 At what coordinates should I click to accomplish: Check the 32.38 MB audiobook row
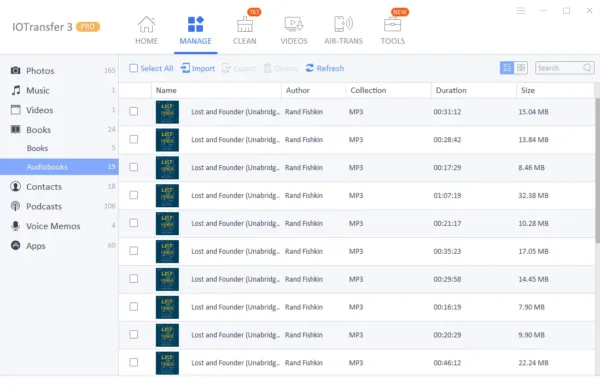(x=134, y=195)
